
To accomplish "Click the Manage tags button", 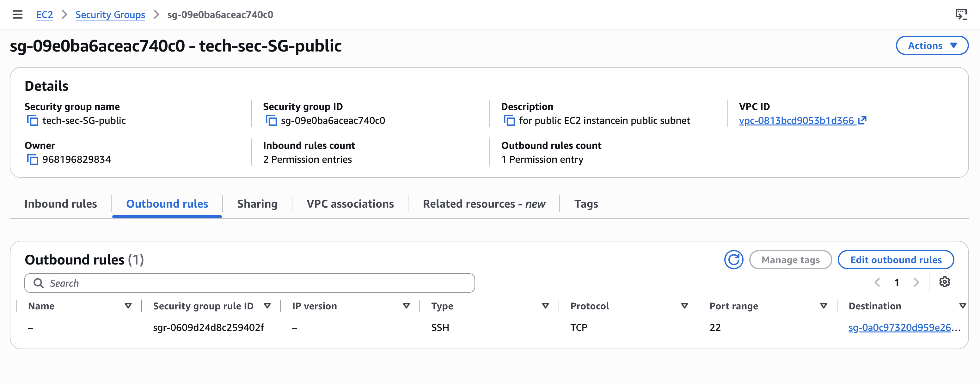I will click(x=791, y=260).
